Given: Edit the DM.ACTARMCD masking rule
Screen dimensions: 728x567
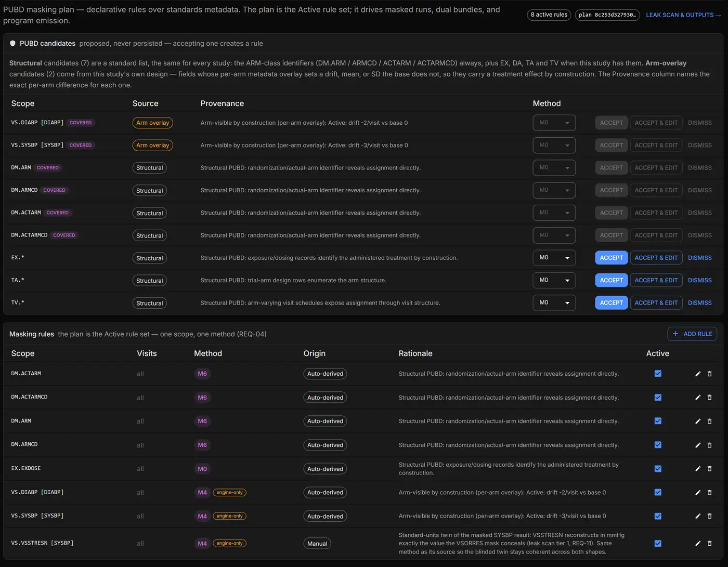Looking at the screenshot, I should click(x=698, y=398).
